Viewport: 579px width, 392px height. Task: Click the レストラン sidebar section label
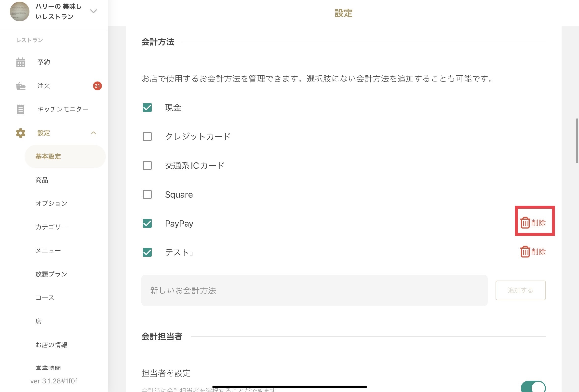(30, 40)
